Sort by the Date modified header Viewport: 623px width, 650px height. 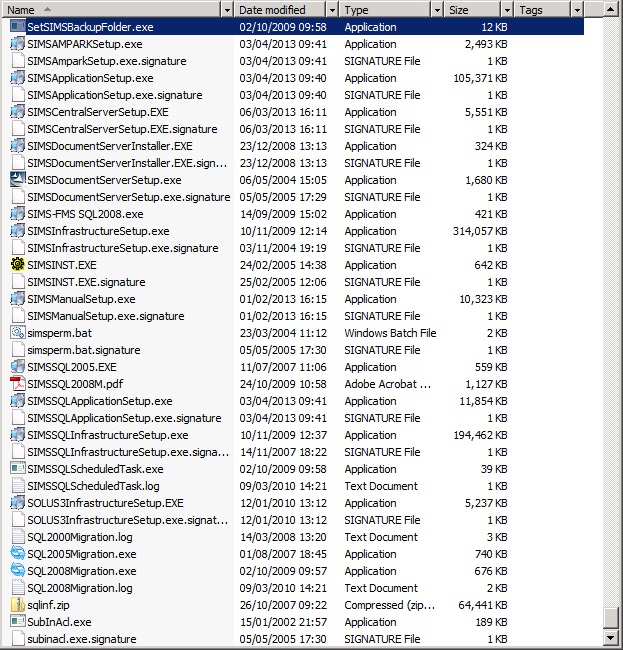(281, 10)
